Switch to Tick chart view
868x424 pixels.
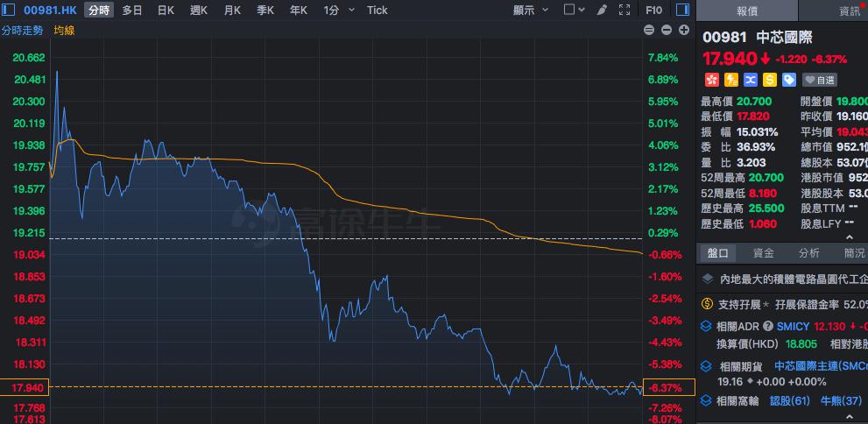[377, 10]
